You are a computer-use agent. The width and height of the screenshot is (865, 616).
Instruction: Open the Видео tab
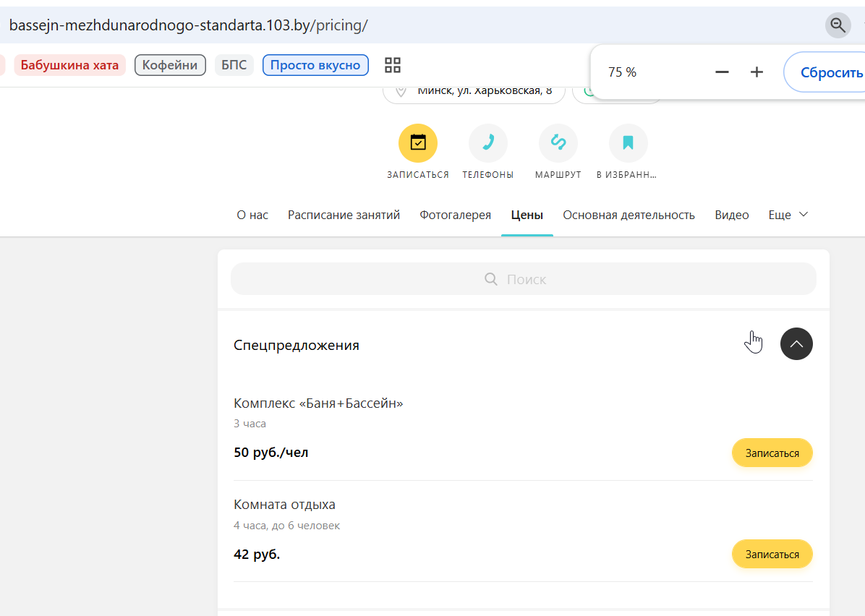tap(731, 215)
